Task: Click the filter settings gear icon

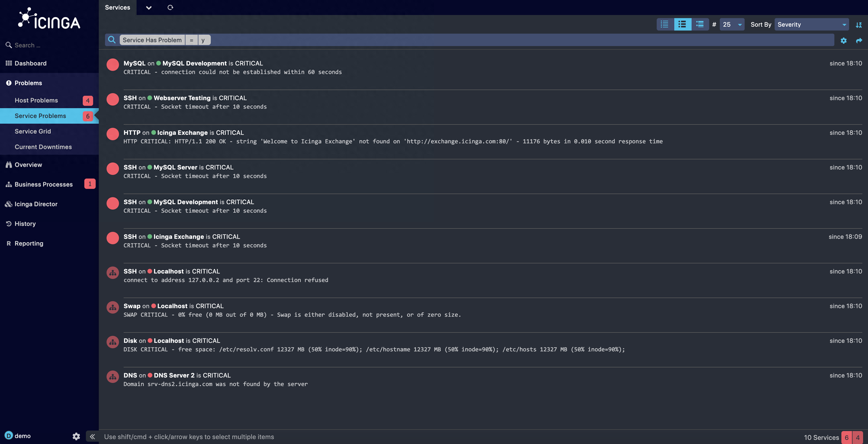Action: [x=843, y=40]
